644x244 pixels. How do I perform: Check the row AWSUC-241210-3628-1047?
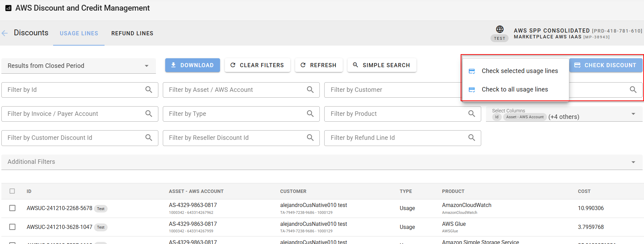point(12,227)
